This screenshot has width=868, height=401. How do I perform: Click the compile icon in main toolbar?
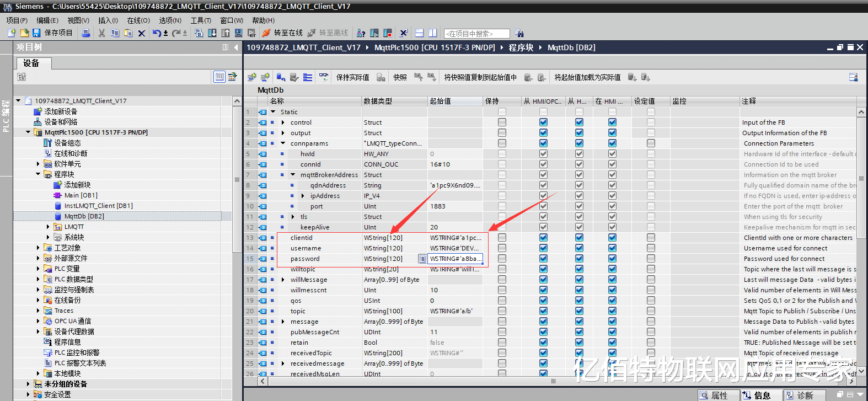(x=199, y=33)
